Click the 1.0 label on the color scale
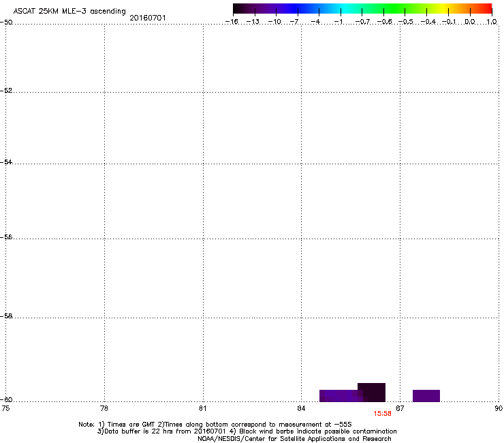This screenshot has height=443, width=504. (492, 22)
